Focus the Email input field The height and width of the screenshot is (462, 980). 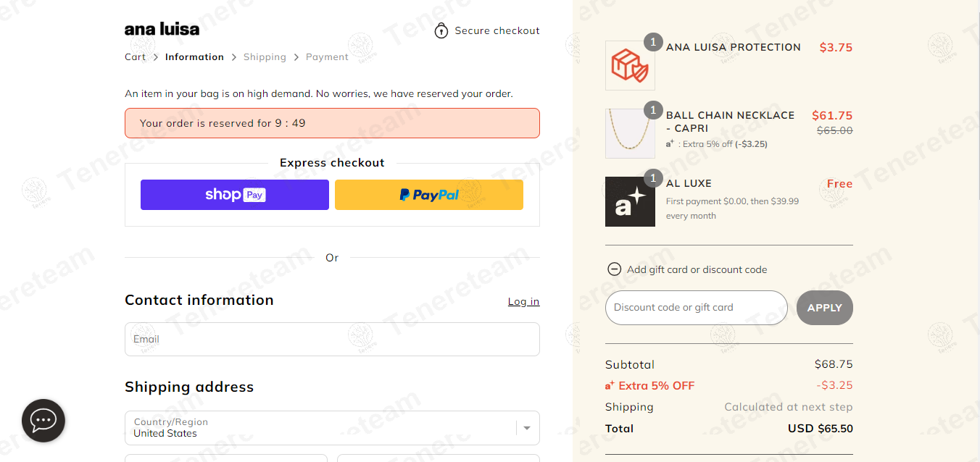[332, 339]
